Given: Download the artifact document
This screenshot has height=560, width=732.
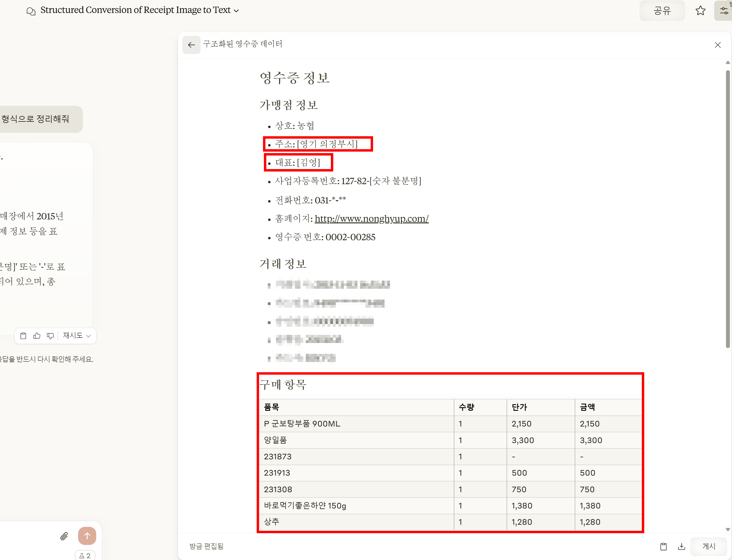Looking at the screenshot, I should tap(682, 546).
